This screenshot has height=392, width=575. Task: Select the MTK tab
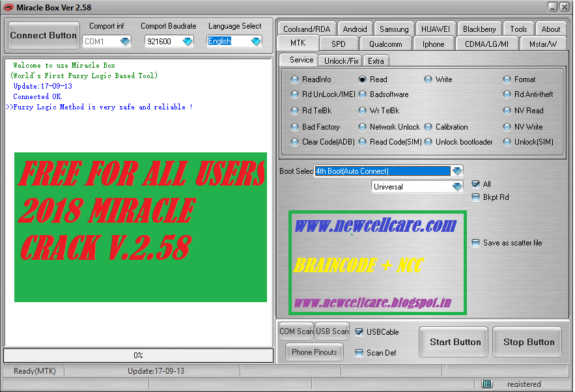tap(298, 43)
